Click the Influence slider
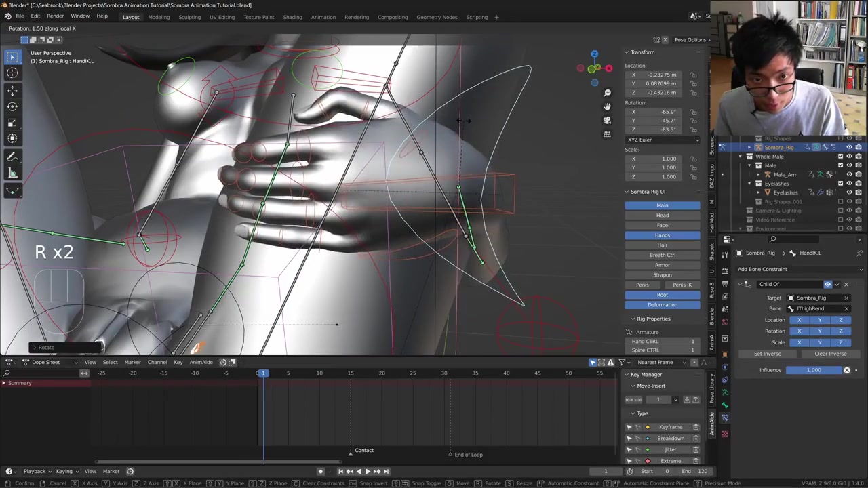Viewport: 868px width, 488px height. [814, 370]
